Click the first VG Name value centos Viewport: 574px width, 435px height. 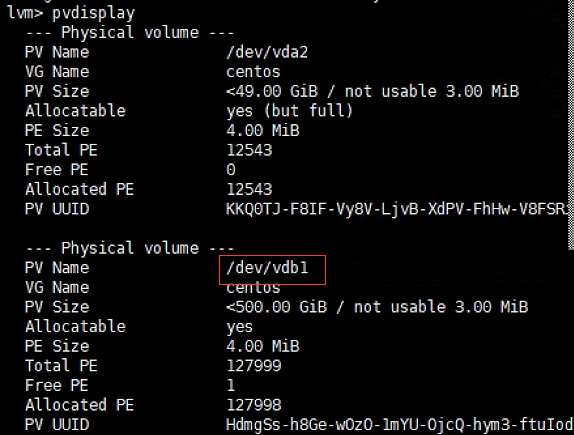click(253, 72)
